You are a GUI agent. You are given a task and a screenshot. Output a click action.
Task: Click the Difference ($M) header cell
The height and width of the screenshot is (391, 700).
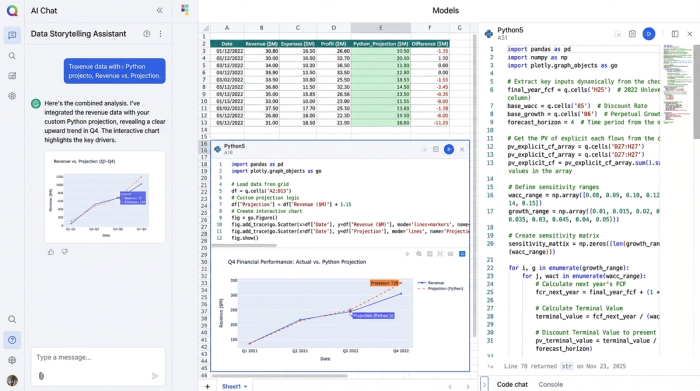[x=430, y=44]
